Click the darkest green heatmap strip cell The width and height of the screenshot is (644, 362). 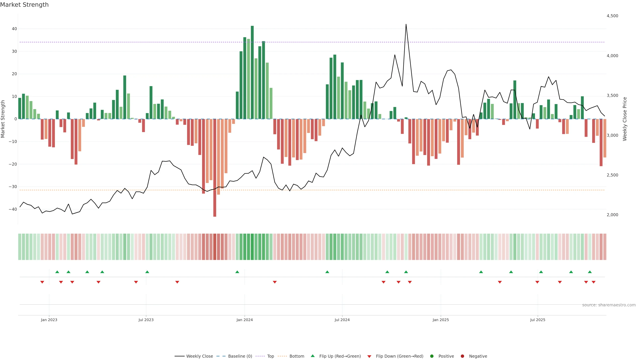pos(252,247)
